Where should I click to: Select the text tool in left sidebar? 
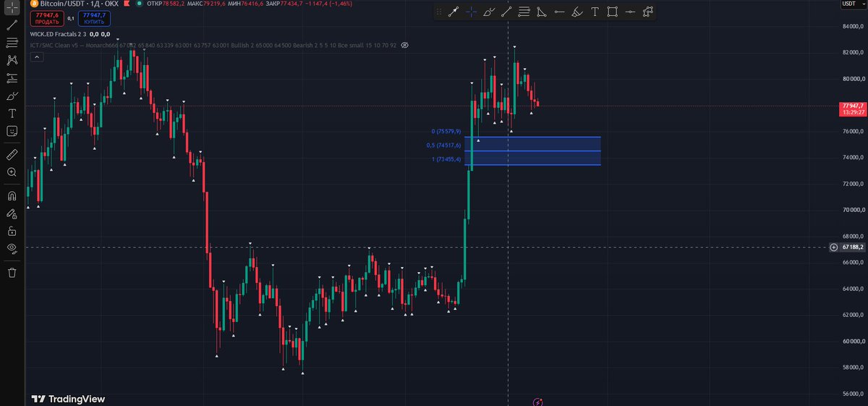point(12,114)
